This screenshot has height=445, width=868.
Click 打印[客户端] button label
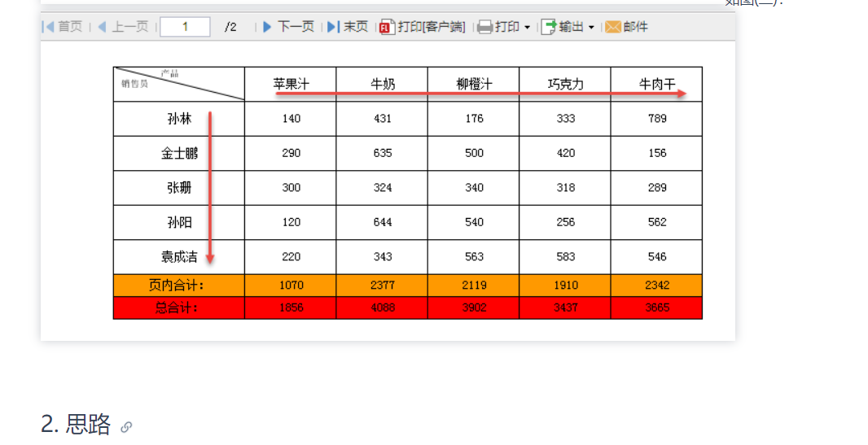point(432,27)
